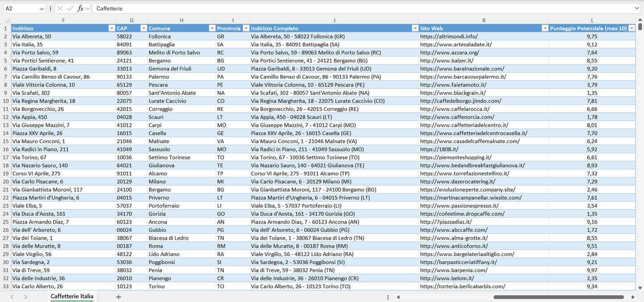Click the previous sheet navigation arrow

tap(12, 297)
